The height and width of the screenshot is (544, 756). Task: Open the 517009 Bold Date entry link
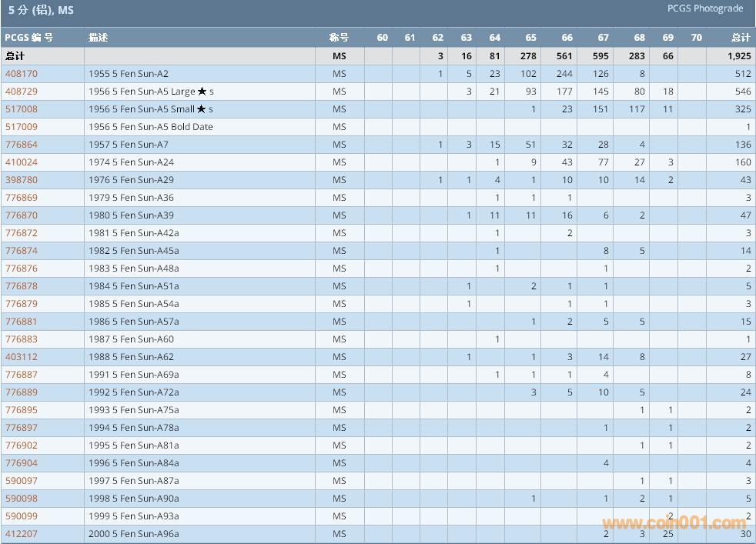[22, 127]
